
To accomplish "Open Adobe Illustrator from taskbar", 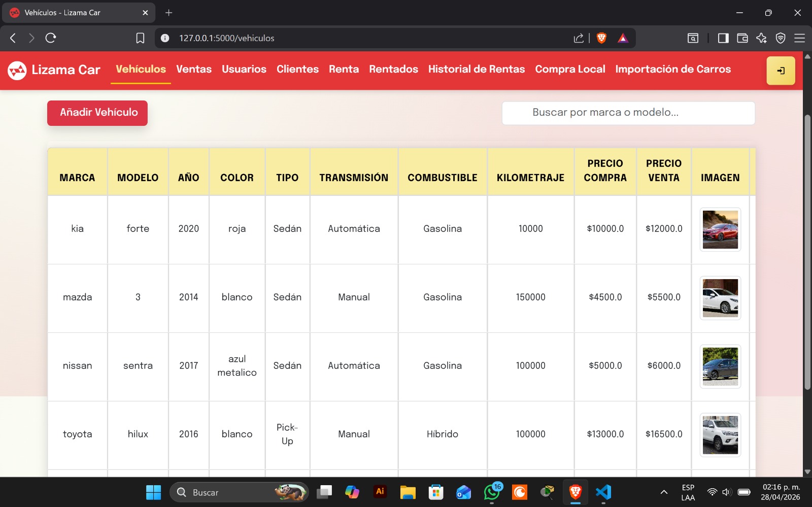I will [x=380, y=492].
